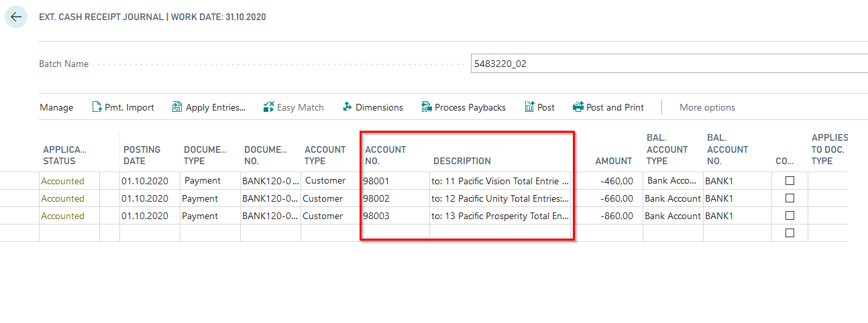Select Account Type cell for account 98001
Screen dimensions: 868x323
point(325,181)
